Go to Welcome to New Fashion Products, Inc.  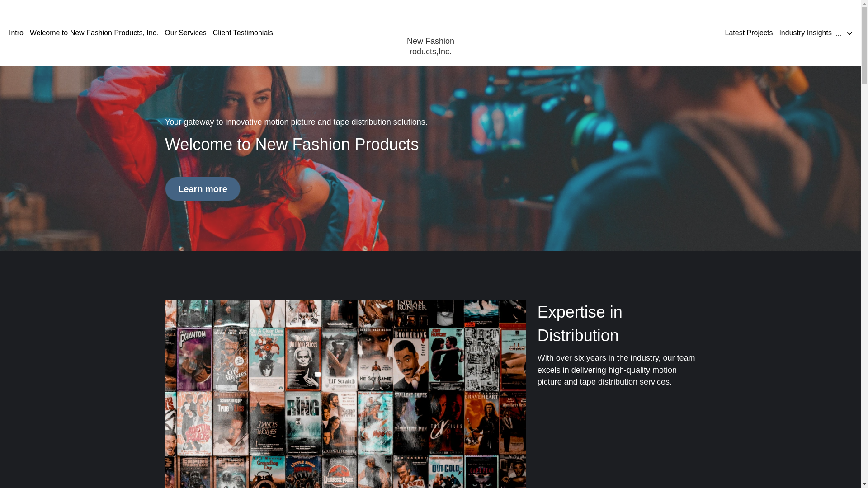[94, 33]
